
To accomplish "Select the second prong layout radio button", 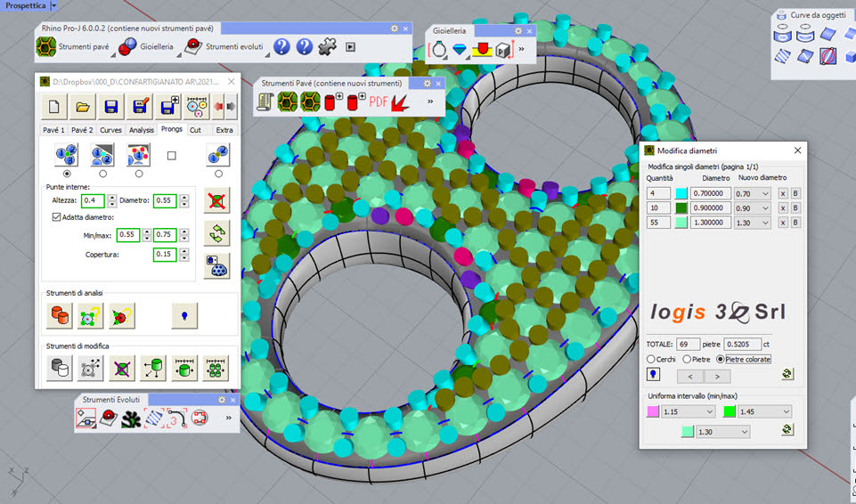I will tap(102, 174).
